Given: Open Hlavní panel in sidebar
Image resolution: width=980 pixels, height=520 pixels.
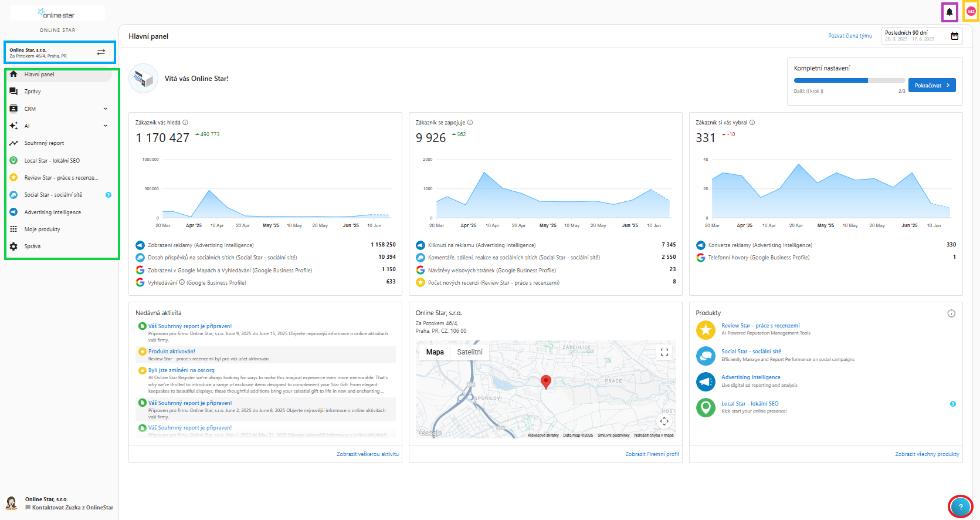Looking at the screenshot, I should coord(59,75).
